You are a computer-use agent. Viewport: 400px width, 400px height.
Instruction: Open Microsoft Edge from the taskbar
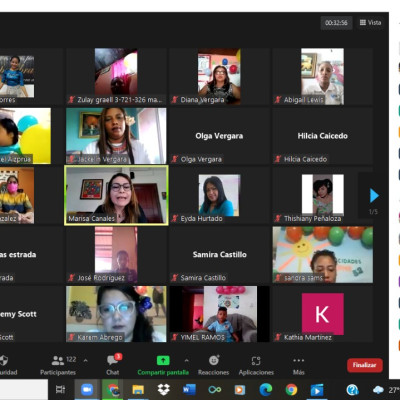(x=266, y=389)
